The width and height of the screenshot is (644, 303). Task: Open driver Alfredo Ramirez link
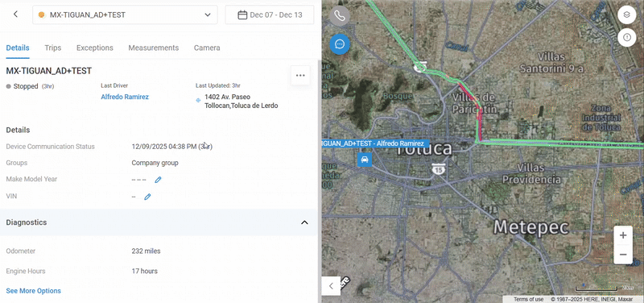click(x=125, y=97)
